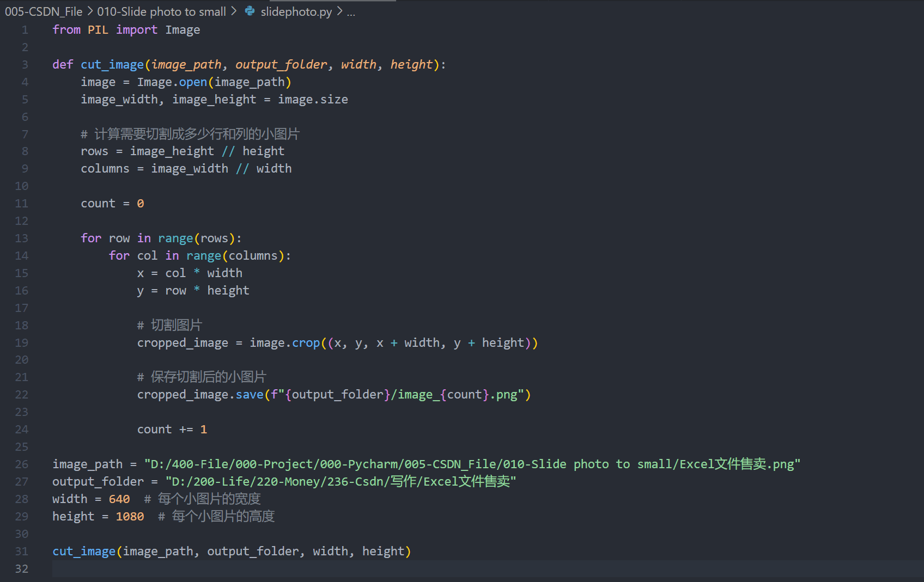Click "col" loop variable on line 14
The image size is (924, 582).
pyautogui.click(x=147, y=256)
